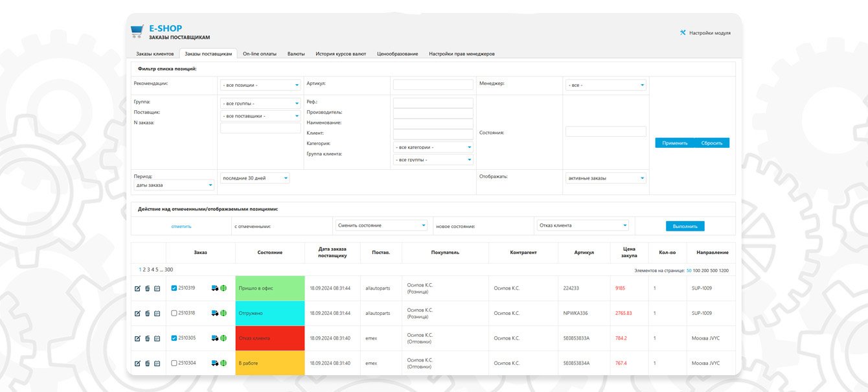Check the checkbox for order 2510304
The image size is (868, 392).
tap(174, 363)
